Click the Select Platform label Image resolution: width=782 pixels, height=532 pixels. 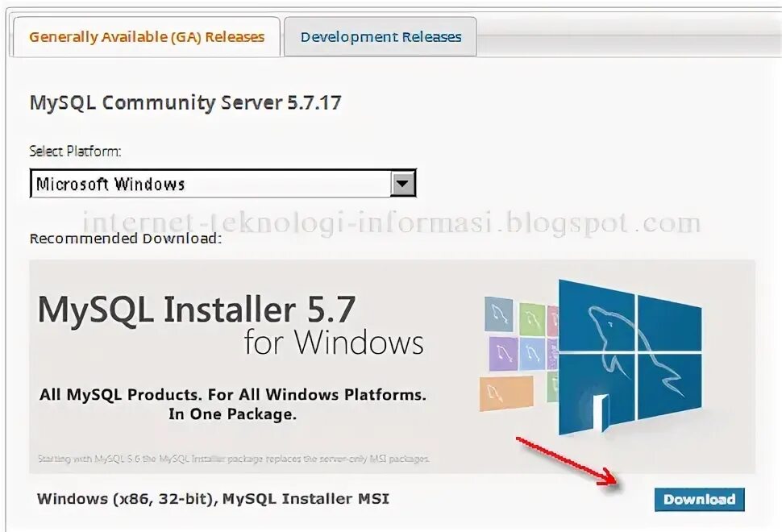pos(75,151)
